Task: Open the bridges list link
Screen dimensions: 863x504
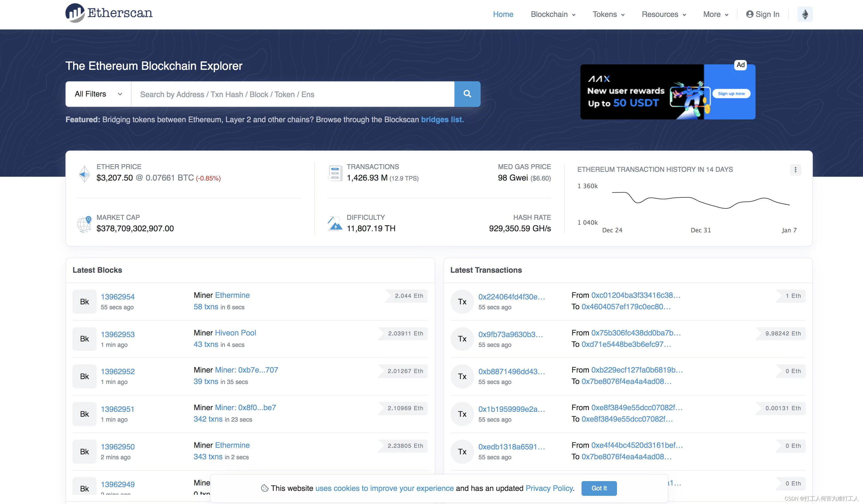Action: [442, 119]
